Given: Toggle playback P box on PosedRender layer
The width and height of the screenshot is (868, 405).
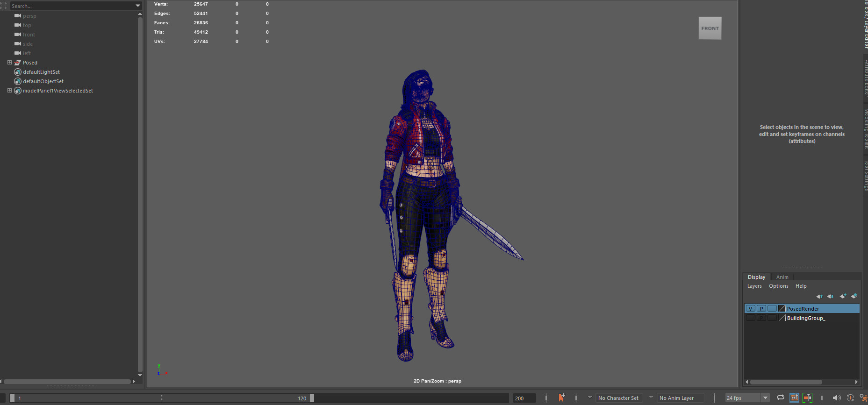Looking at the screenshot, I should [761, 309].
